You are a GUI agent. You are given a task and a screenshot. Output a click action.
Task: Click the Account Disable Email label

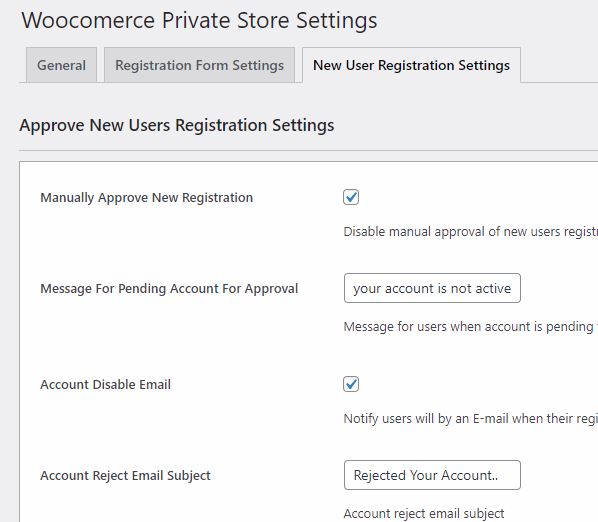(x=105, y=384)
